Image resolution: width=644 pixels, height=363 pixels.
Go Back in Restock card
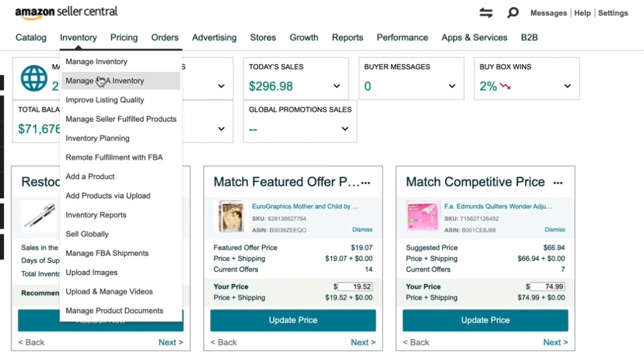point(31,342)
